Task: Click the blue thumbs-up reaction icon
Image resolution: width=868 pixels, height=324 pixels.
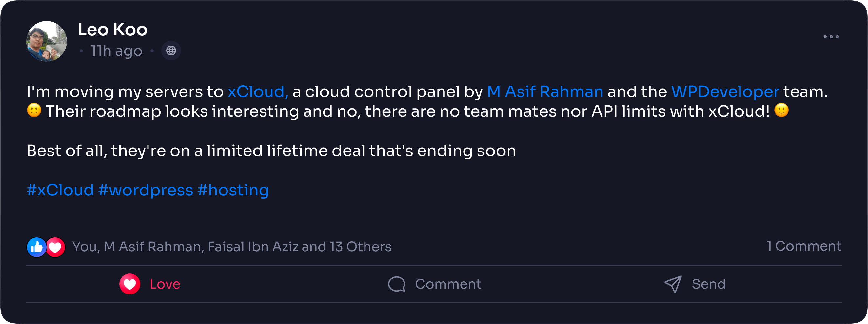Action: click(x=36, y=247)
